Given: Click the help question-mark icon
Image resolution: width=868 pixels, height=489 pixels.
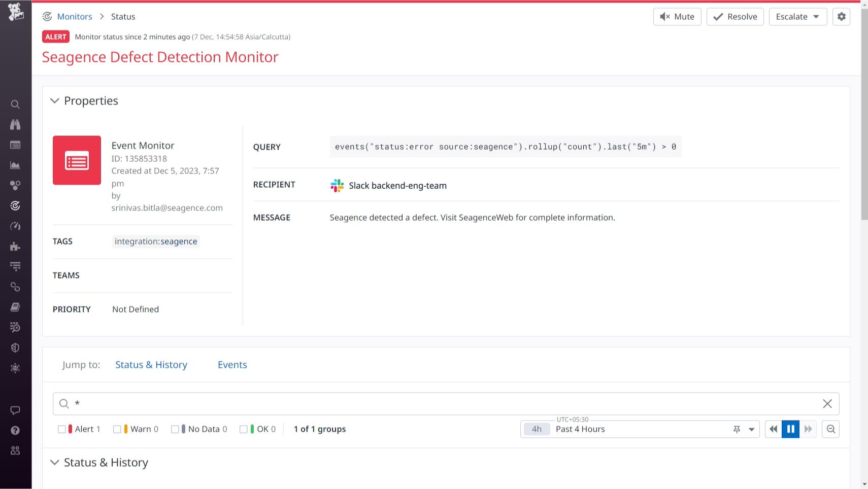Looking at the screenshot, I should point(15,430).
